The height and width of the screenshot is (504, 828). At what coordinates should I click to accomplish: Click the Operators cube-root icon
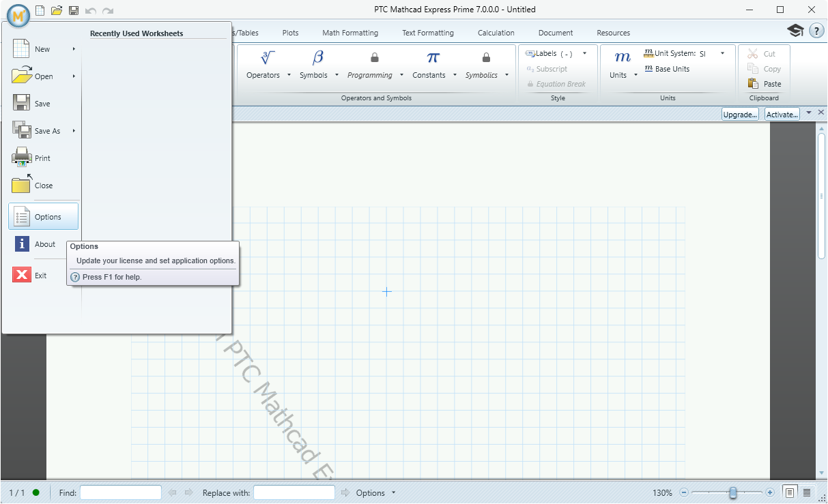tap(268, 57)
